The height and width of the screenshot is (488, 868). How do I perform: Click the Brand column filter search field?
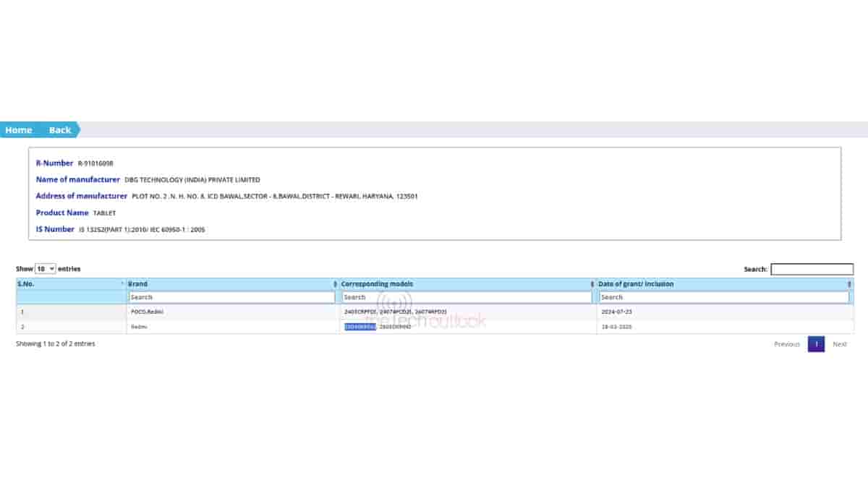[231, 297]
